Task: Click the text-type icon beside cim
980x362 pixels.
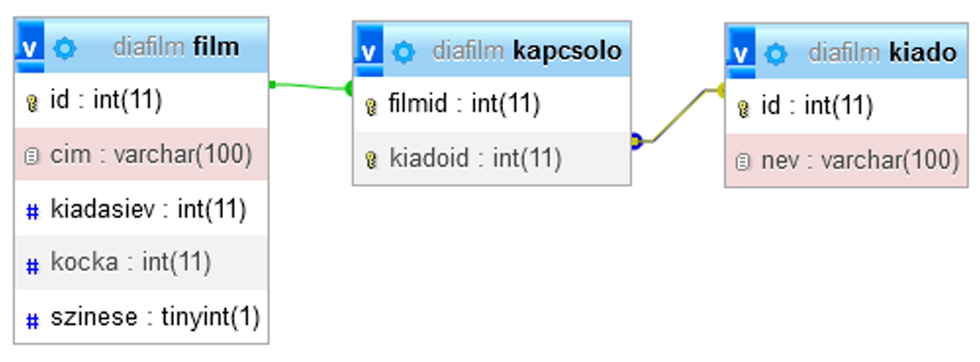Action: [x=31, y=157]
